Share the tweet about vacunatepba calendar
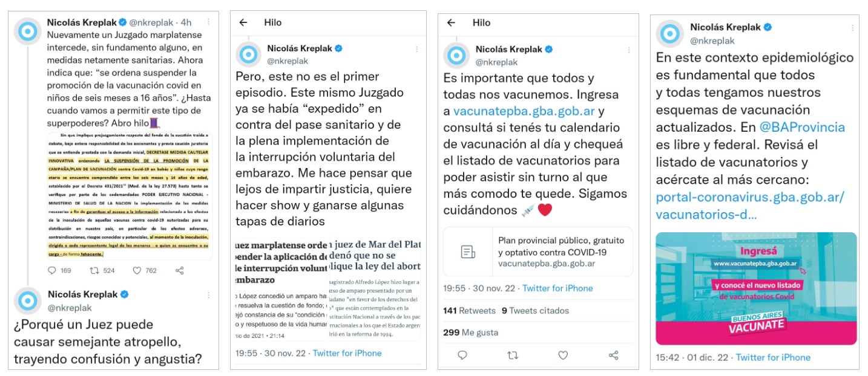Screen dimensions: 868x376 point(613,355)
